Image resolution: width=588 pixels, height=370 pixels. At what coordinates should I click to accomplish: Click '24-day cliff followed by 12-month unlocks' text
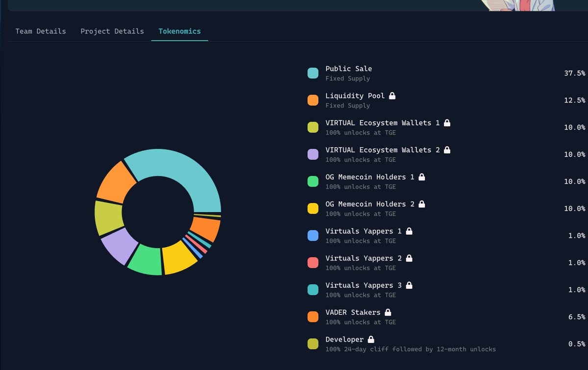click(419, 349)
